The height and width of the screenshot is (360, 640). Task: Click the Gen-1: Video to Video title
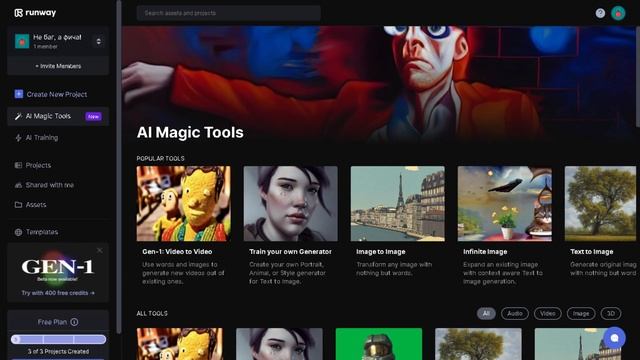click(177, 252)
